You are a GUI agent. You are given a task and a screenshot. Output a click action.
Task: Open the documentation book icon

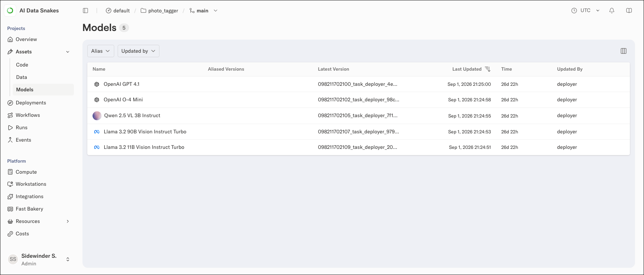point(629,11)
